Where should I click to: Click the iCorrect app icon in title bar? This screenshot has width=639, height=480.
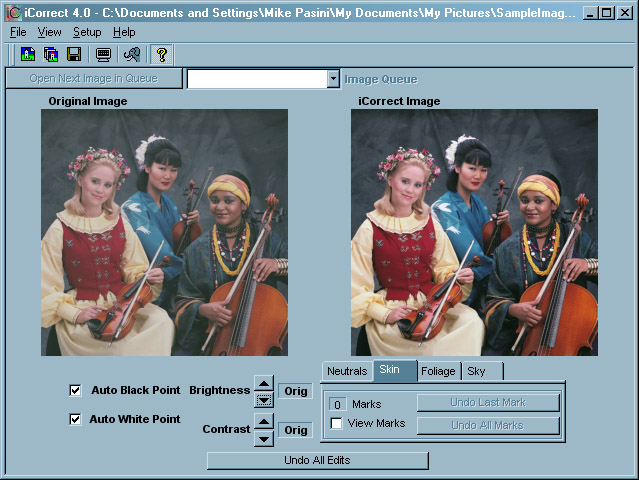click(x=13, y=13)
